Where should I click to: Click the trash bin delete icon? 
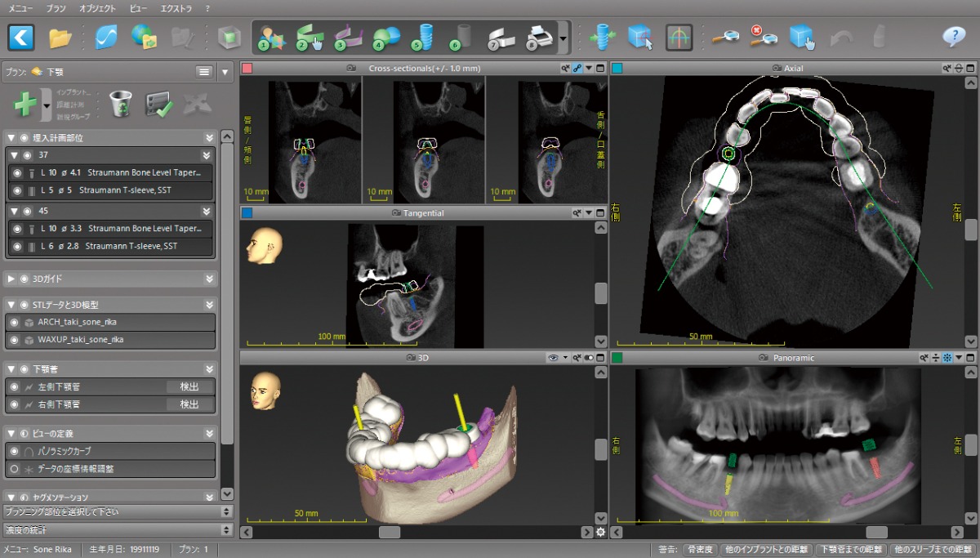click(120, 104)
